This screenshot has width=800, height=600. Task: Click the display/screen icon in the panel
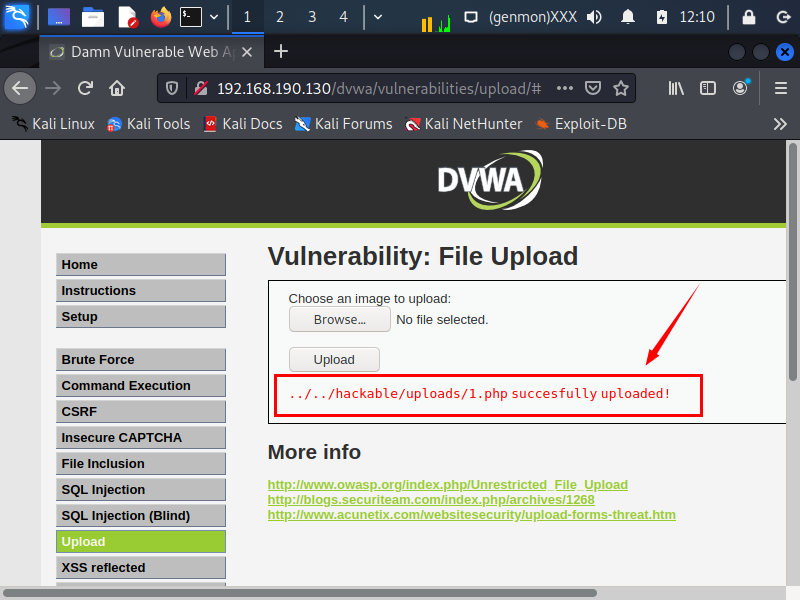[x=470, y=17]
